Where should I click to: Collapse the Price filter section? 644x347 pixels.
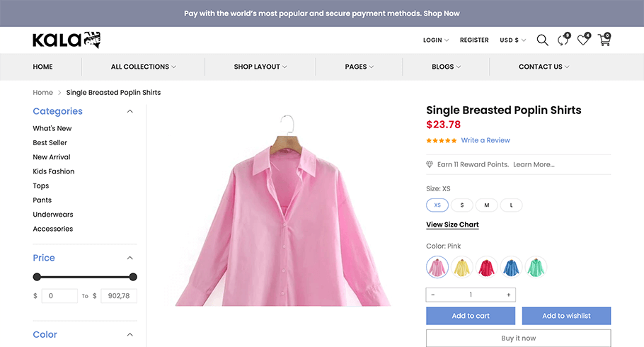tap(130, 258)
